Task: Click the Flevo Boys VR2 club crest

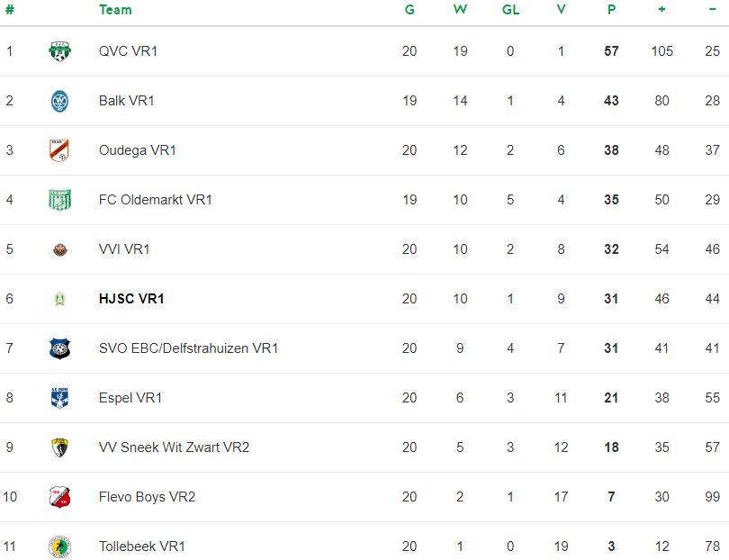Action: point(59,497)
